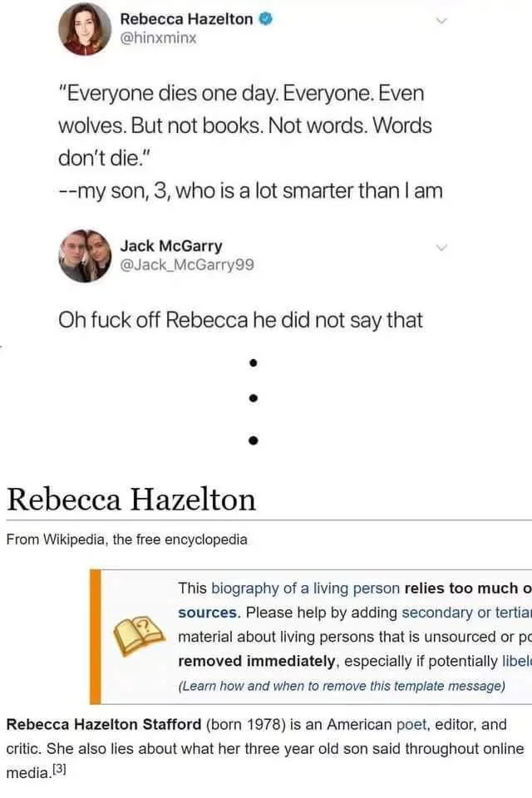Viewport: 532px width, 798px height.
Task: Click the Rebecca Hazelton Wikipedia article heading
Action: click(x=131, y=500)
